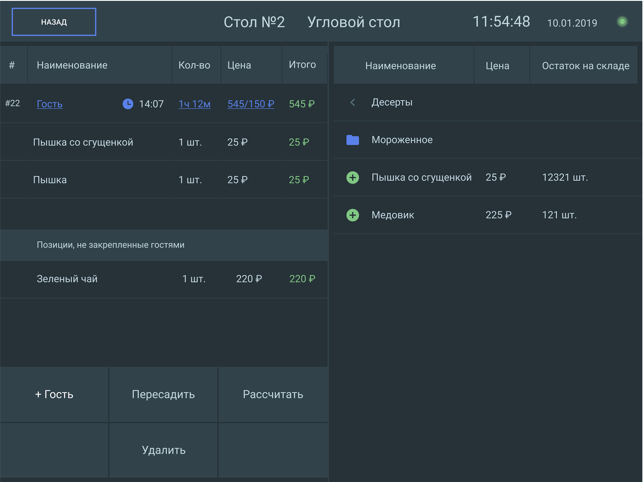Click the Рассчитать button
Screen dimensions: 643x482
coord(273,394)
